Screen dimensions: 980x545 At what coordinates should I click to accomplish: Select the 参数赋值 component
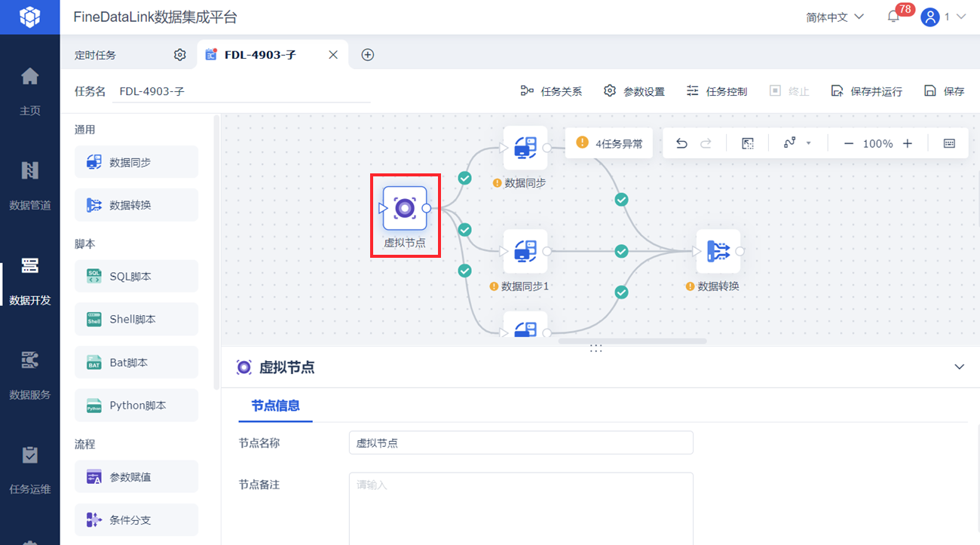136,477
